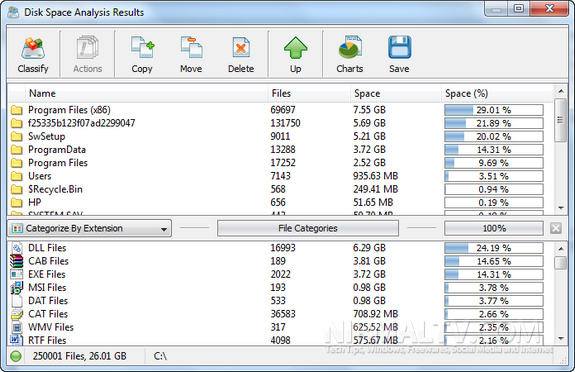The height and width of the screenshot is (372, 575).
Task: Click the File Categories button
Action: point(308,228)
